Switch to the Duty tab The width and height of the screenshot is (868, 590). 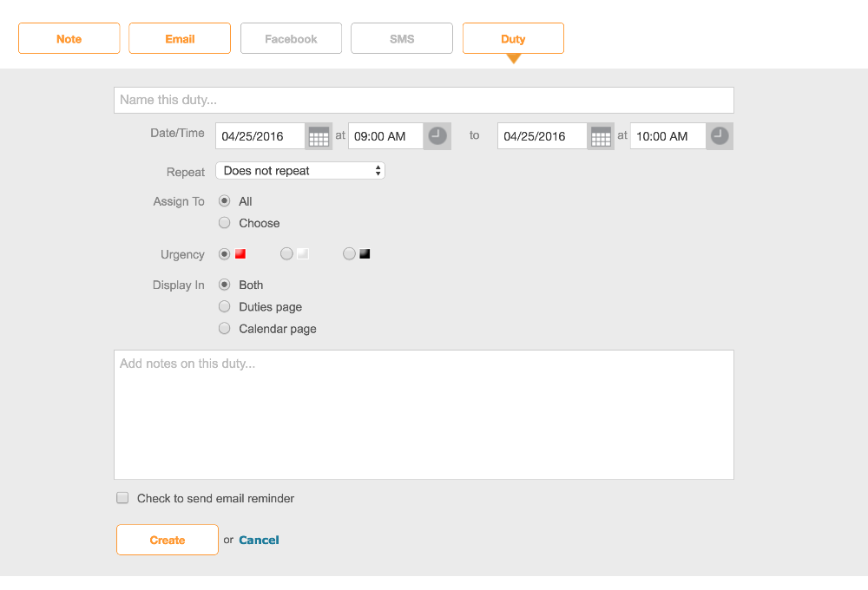click(x=513, y=38)
